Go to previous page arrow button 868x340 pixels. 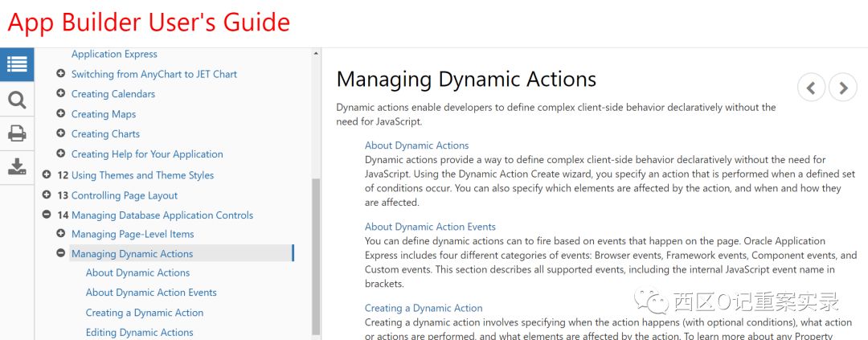tap(811, 88)
